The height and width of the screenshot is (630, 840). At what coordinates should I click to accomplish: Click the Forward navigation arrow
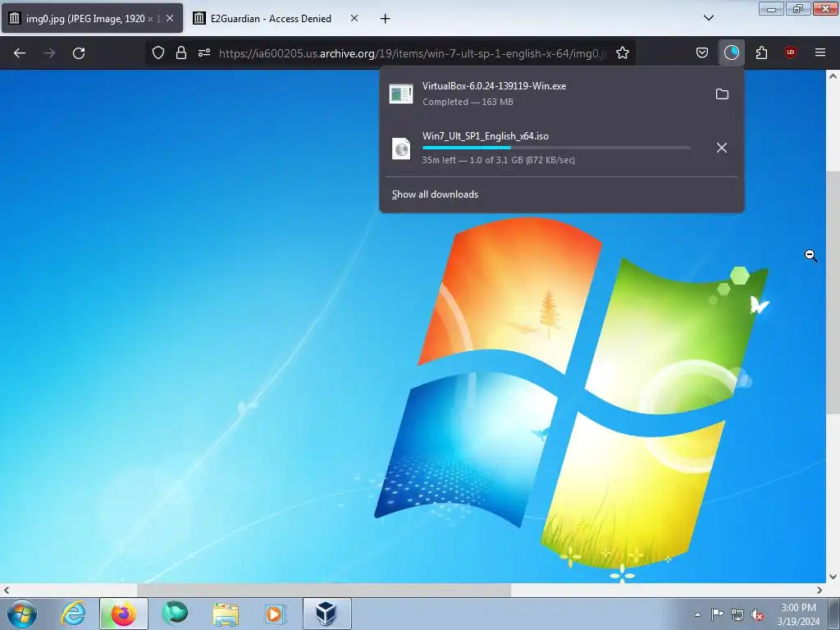[49, 53]
